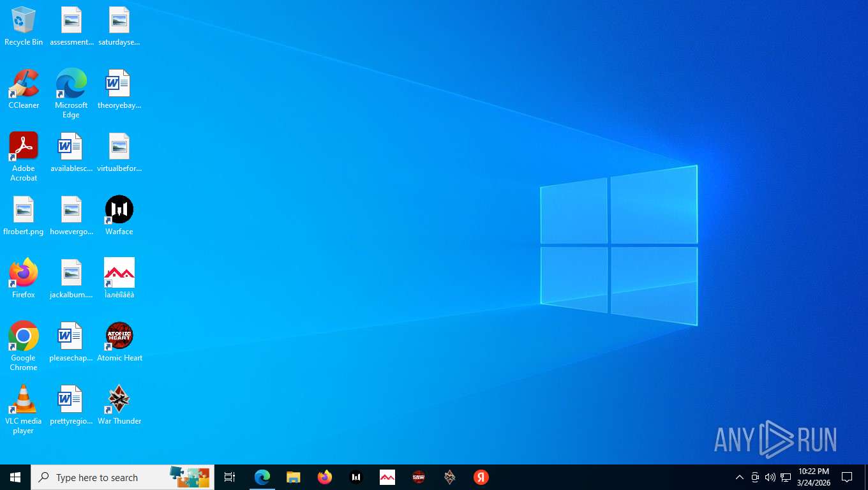Select the availablesc Word document

(x=71, y=152)
